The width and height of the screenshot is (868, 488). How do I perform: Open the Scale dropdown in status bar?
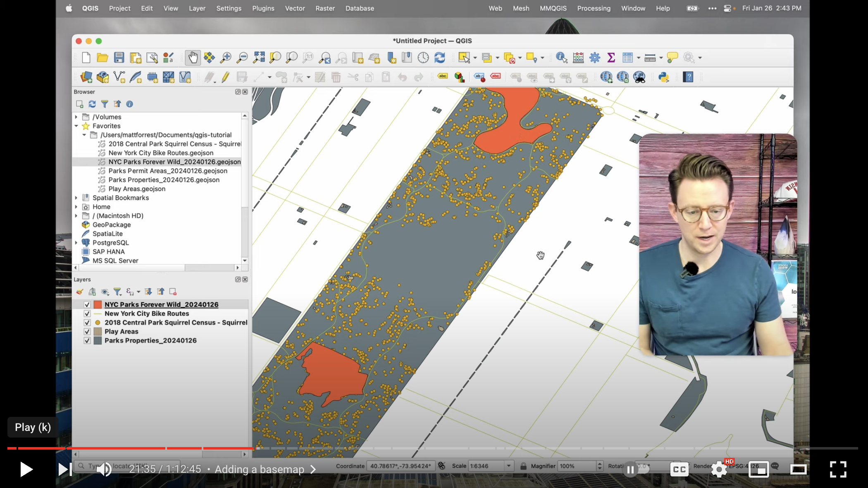tap(509, 466)
